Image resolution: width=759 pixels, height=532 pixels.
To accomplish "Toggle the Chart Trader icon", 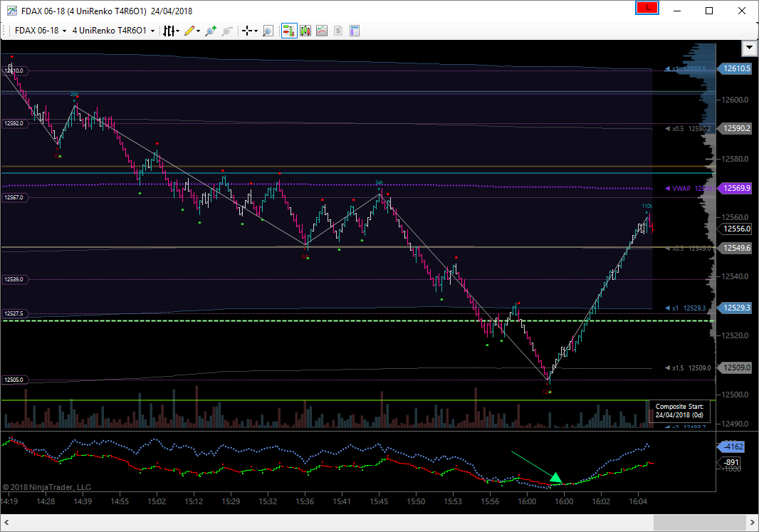I will pos(289,31).
